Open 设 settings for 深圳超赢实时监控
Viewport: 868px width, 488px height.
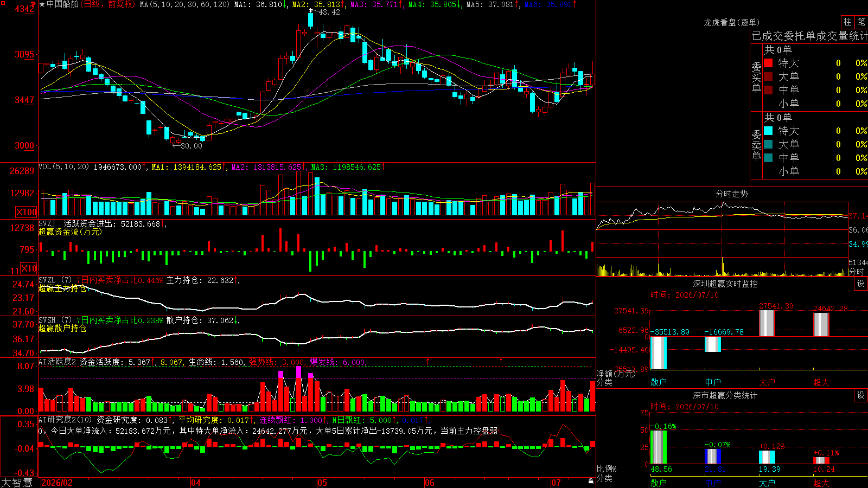(x=861, y=284)
